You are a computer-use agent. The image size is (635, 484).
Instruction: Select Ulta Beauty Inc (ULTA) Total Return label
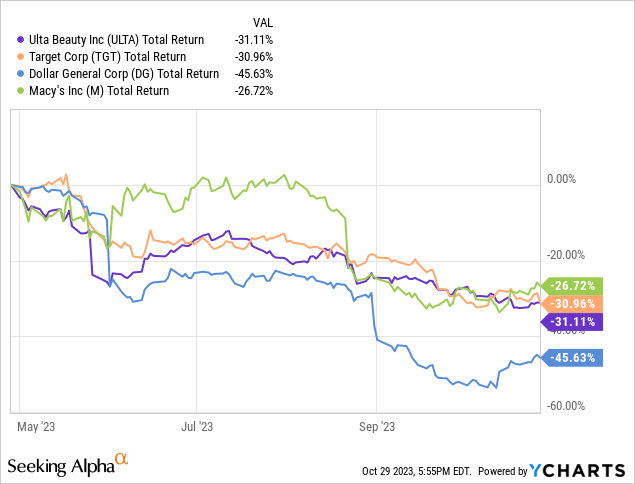111,39
